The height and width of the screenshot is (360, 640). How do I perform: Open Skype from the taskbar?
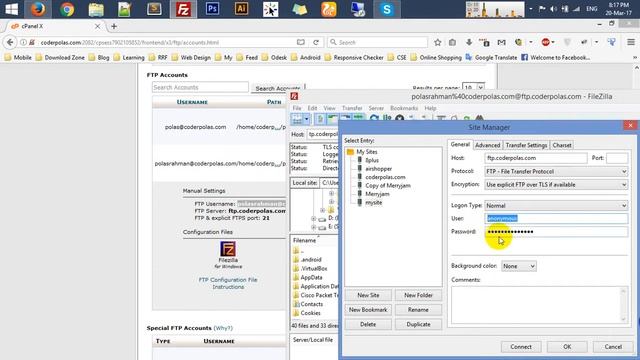coord(387,9)
